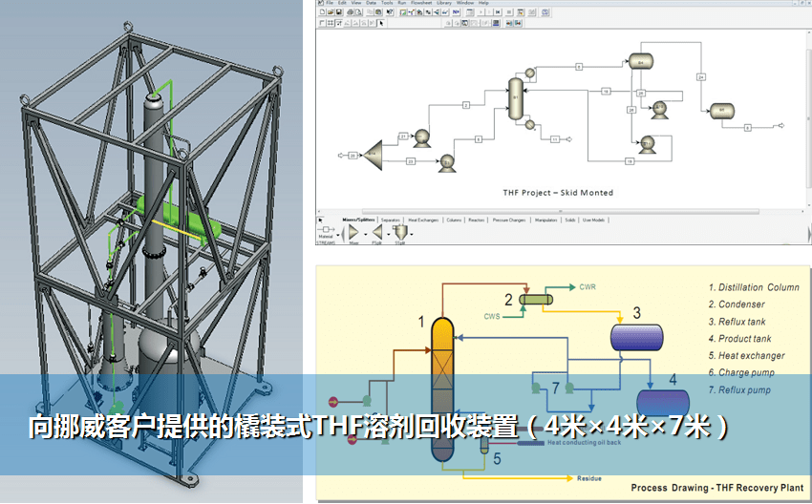Select the FSplit block icon
The height and width of the screenshot is (504, 812).
click(x=377, y=232)
